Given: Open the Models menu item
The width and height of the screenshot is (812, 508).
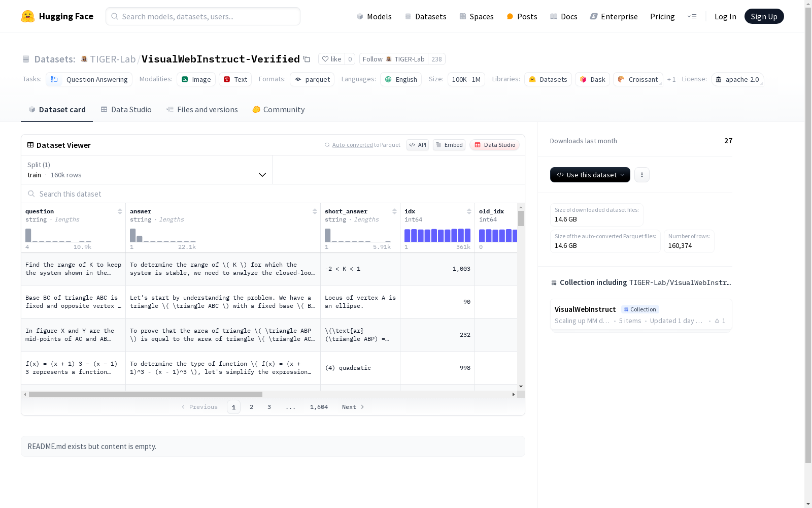Looking at the screenshot, I should click(x=374, y=16).
